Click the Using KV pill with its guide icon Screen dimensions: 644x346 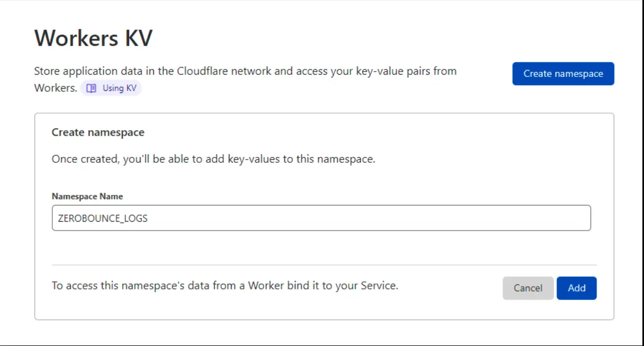click(x=111, y=88)
